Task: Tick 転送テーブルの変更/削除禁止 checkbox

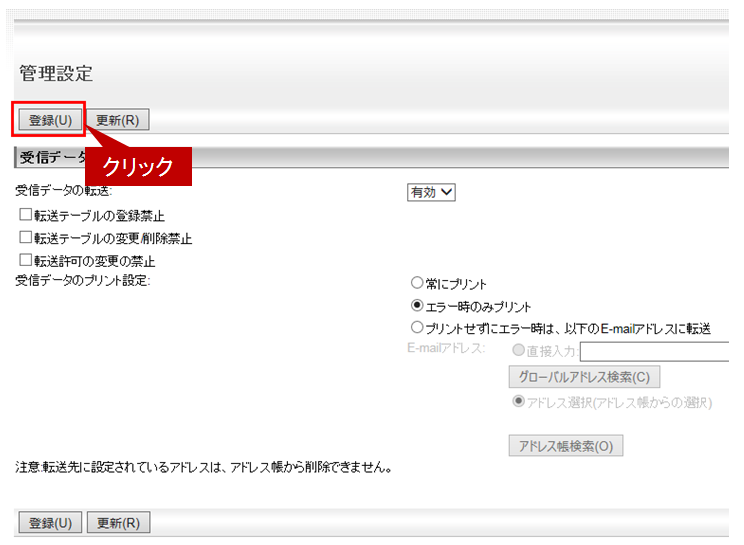Action: click(26, 238)
